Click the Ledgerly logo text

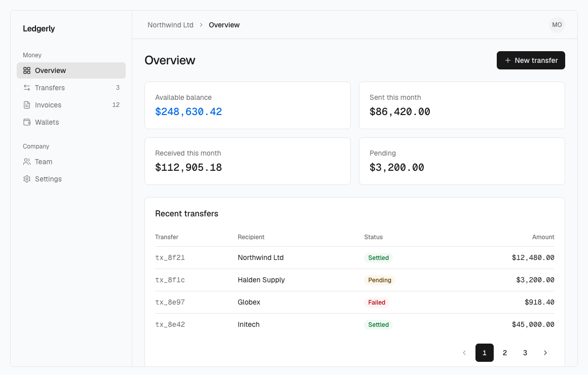coord(39,28)
